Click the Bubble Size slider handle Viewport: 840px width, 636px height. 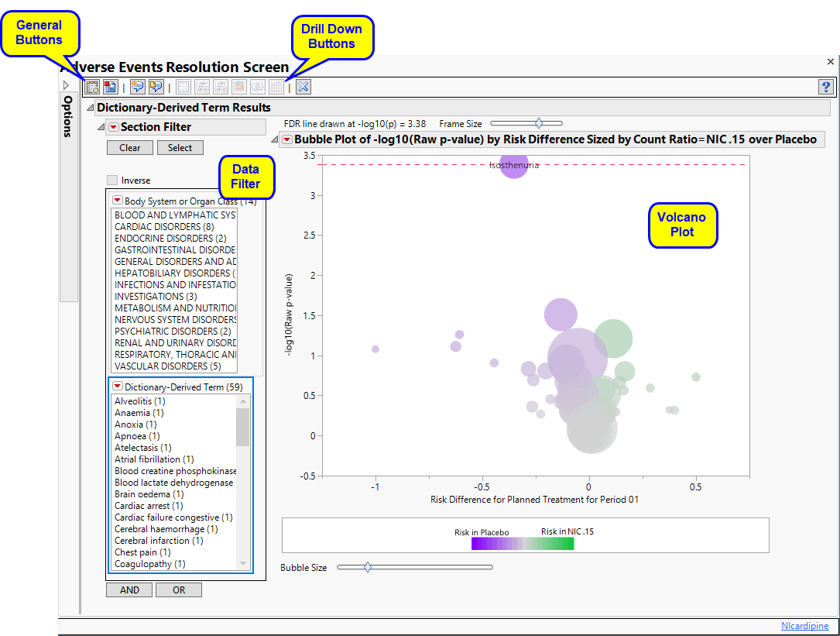[368, 567]
